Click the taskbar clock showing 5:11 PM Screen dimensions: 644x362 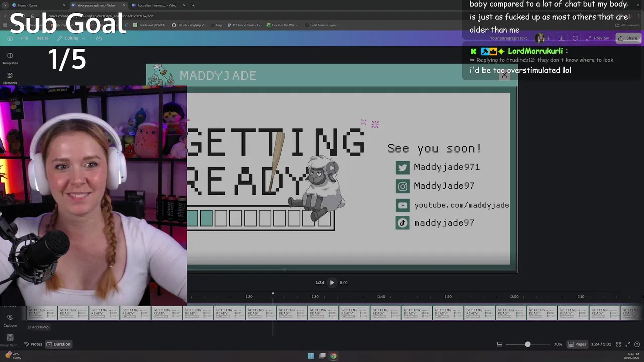(x=630, y=356)
